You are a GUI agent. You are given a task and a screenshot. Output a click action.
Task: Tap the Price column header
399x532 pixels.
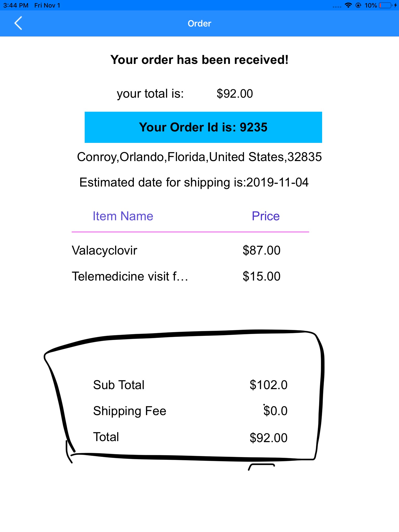tap(265, 216)
